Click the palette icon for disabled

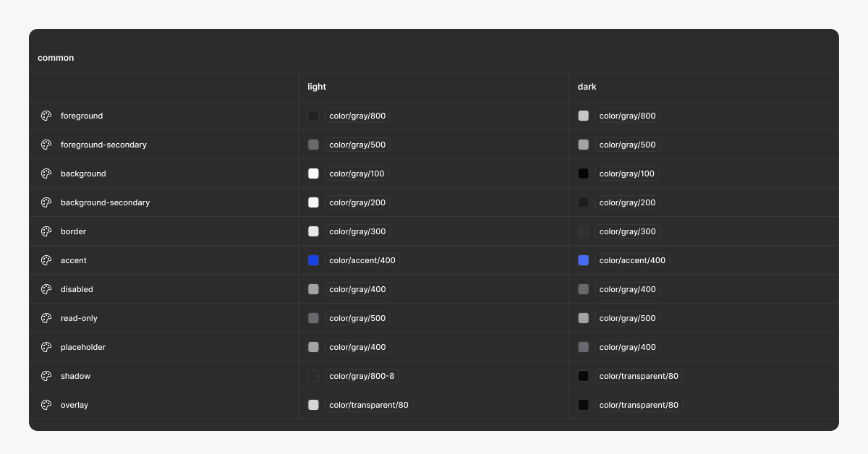point(46,289)
